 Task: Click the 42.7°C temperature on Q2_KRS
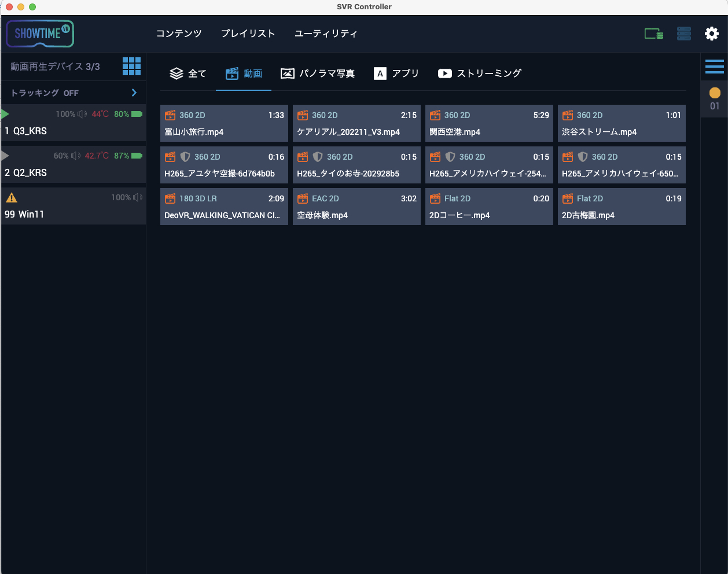point(97,156)
